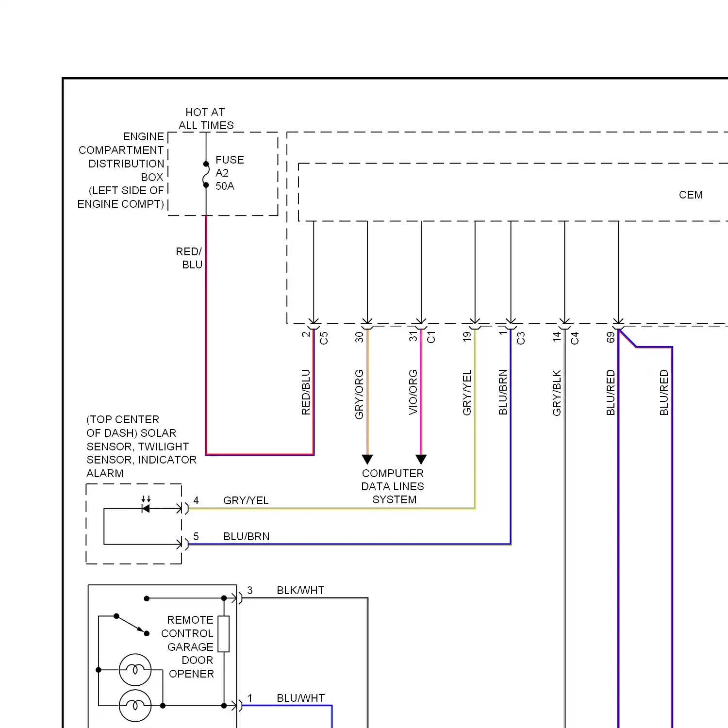Image resolution: width=728 pixels, height=728 pixels.
Task: Click the arrowhead under the GRY/ORG wire
Action: point(367,459)
